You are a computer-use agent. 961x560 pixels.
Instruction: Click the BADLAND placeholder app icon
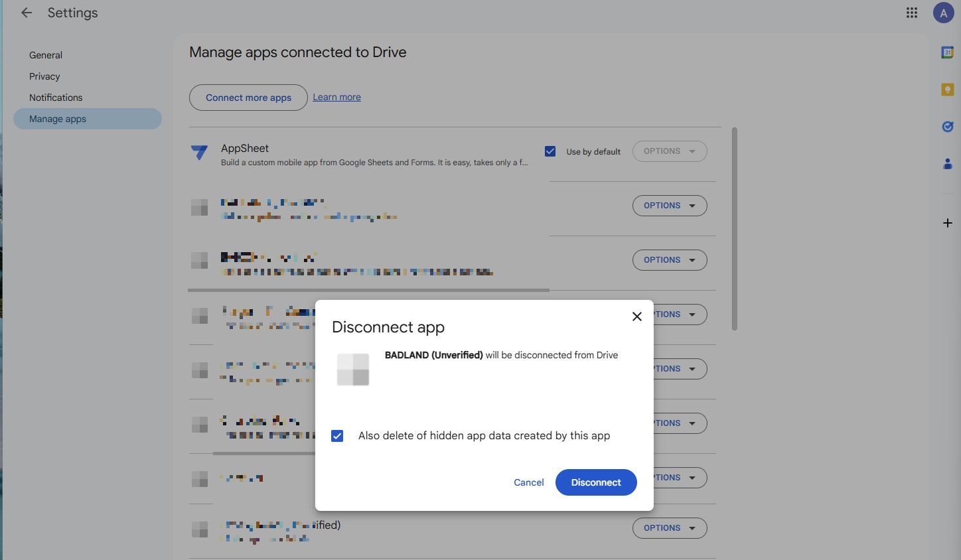[353, 369]
